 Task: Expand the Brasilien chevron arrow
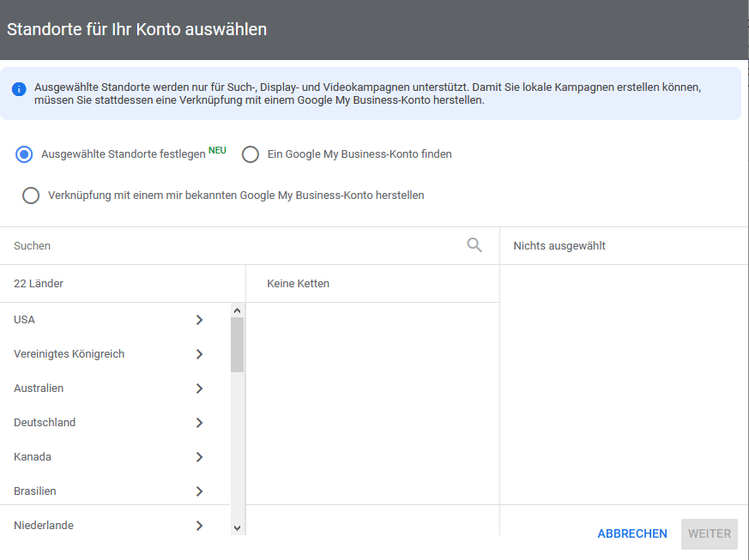pyautogui.click(x=199, y=491)
